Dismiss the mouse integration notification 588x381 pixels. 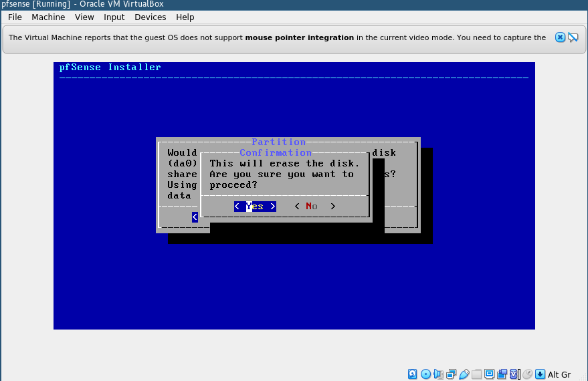[x=560, y=37]
